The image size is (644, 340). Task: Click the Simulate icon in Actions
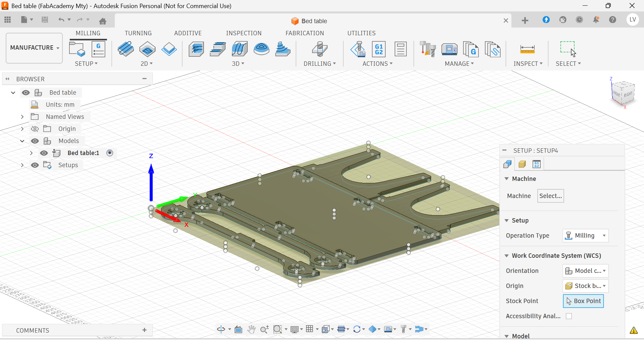[358, 49]
